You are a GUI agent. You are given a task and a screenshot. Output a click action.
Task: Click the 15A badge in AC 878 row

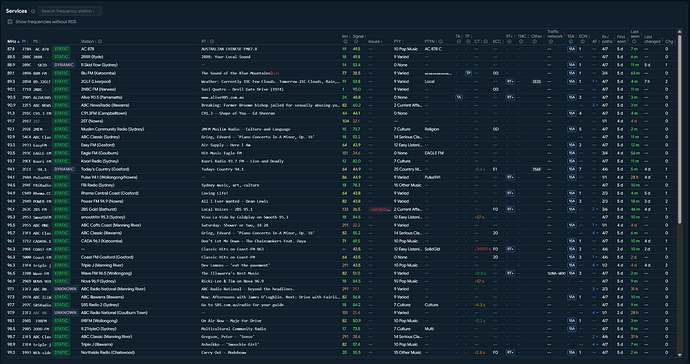[x=572, y=49]
